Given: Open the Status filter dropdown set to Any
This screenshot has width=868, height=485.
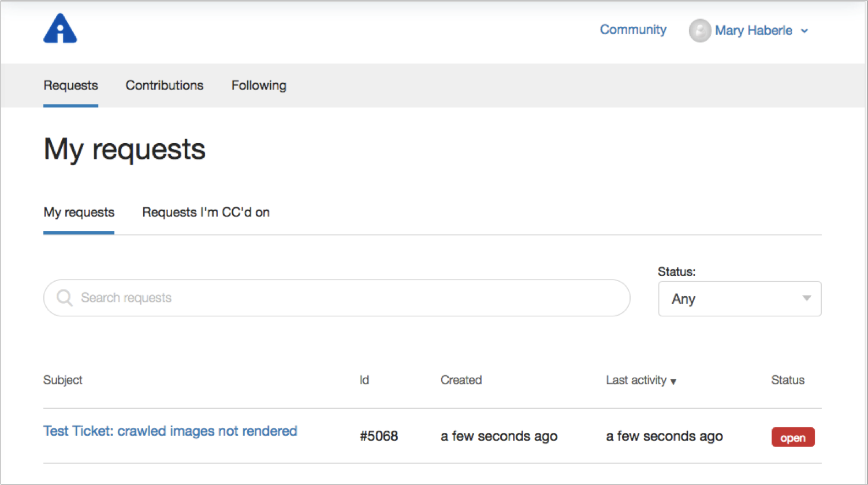Looking at the screenshot, I should point(739,299).
